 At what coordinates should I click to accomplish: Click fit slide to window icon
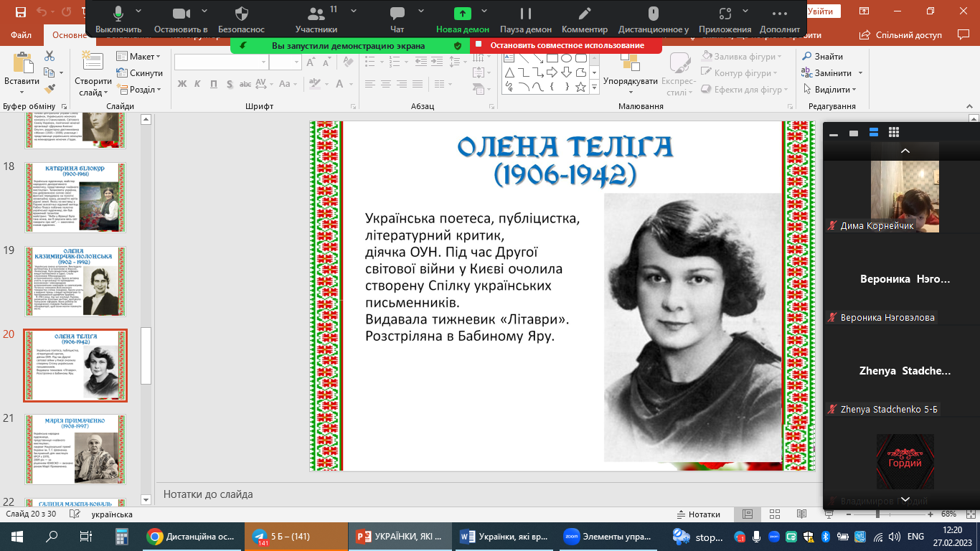click(x=971, y=514)
